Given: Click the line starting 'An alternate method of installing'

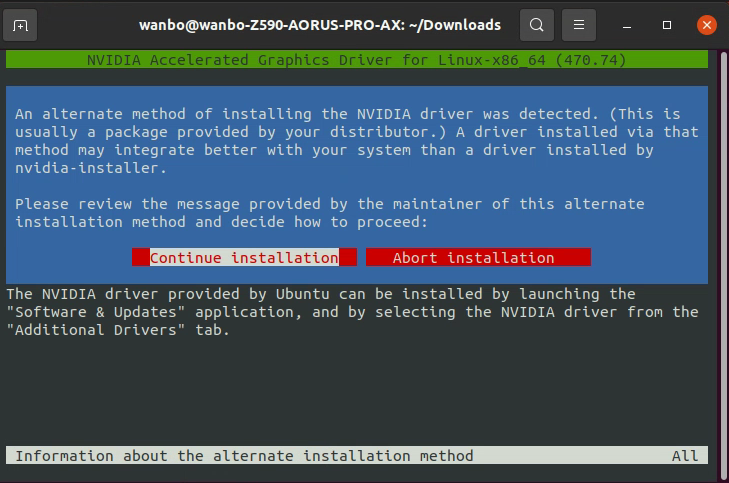Looking at the screenshot, I should click(348, 114).
